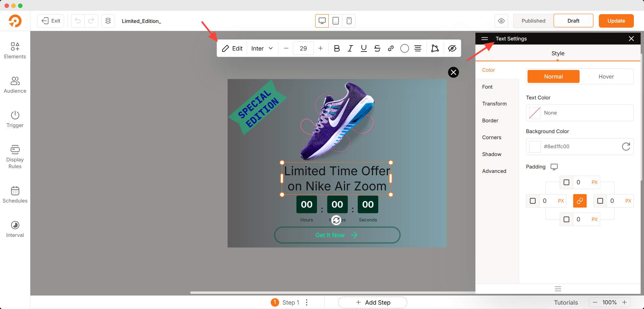Click the font size field 29
The width and height of the screenshot is (644, 309).
tap(303, 49)
